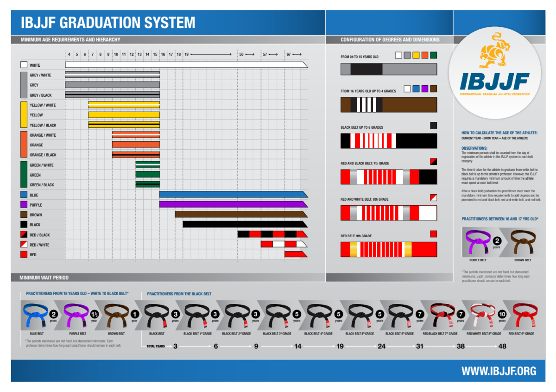Select the Black Belt 4th Grade illustration
556x392 pixels.
(319, 316)
